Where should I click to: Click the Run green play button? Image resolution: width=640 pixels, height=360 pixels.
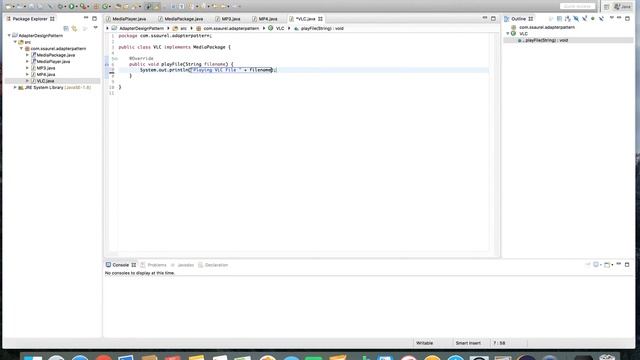72,6
